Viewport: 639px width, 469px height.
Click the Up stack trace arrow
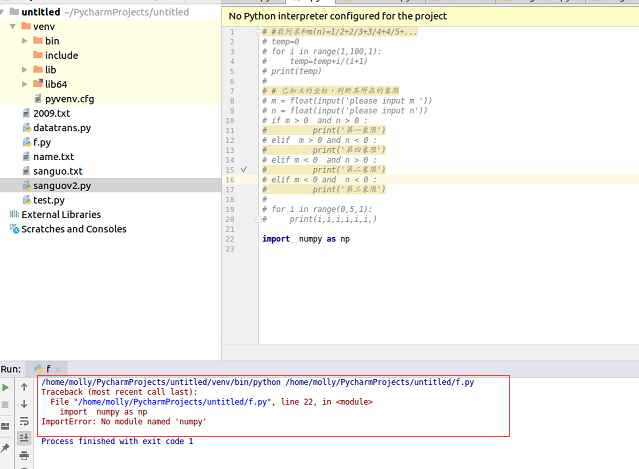[x=24, y=387]
